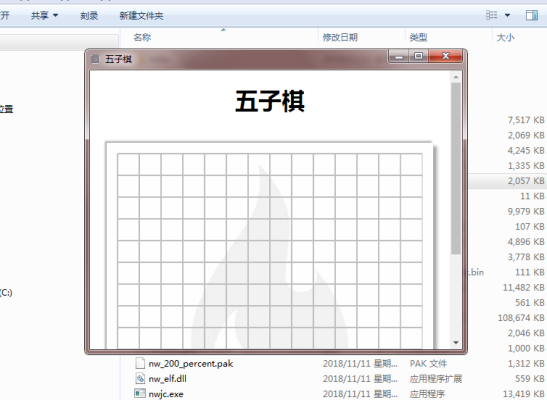This screenshot has height=401, width=547.
Task: Open the view options dropdown arrow
Action: [x=508, y=15]
